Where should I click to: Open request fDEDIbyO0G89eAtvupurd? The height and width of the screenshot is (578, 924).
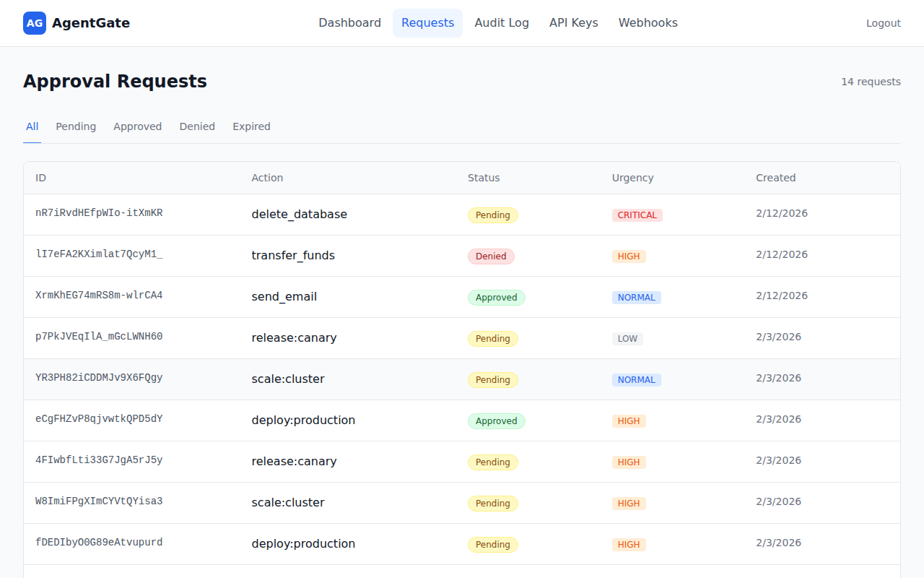point(99,543)
